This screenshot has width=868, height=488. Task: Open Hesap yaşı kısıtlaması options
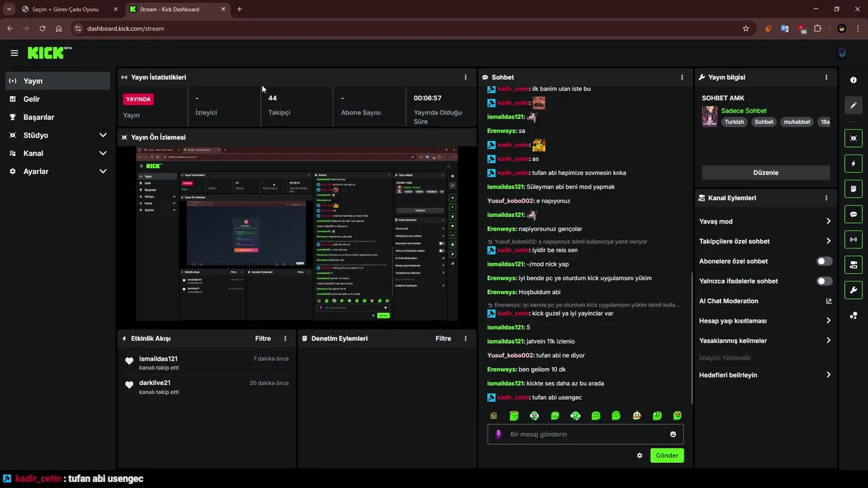pos(765,321)
